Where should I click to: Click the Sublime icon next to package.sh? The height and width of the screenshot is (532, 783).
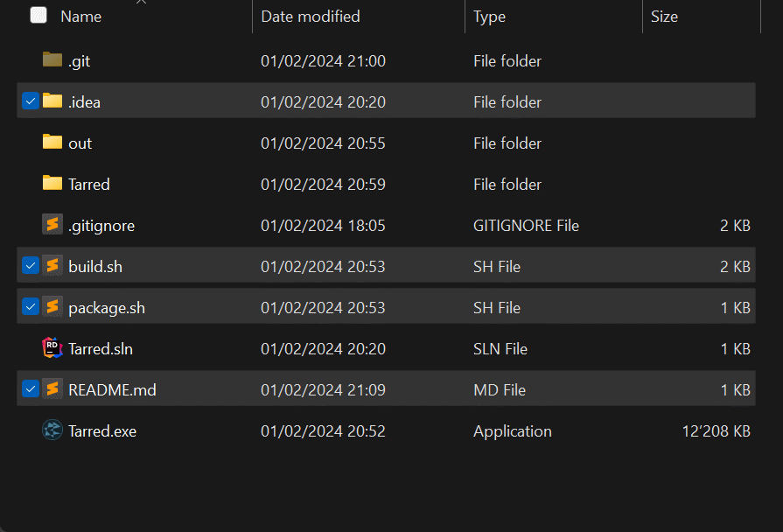52,306
